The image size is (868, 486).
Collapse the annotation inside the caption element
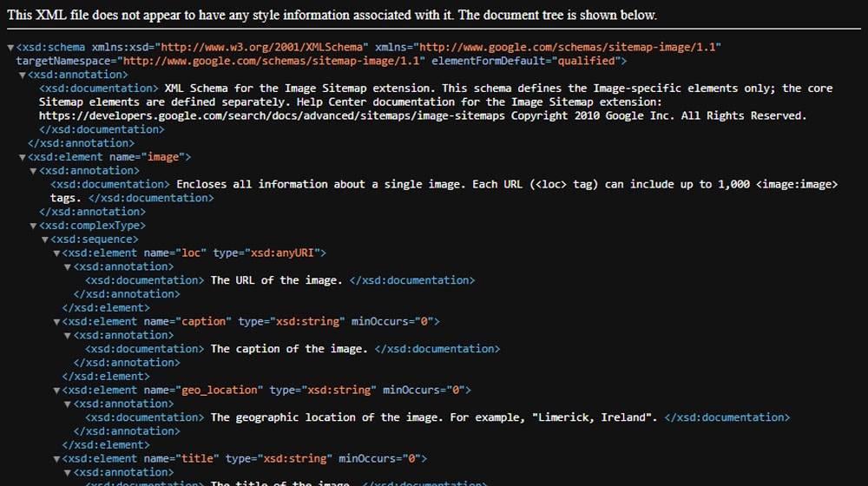[x=68, y=336]
